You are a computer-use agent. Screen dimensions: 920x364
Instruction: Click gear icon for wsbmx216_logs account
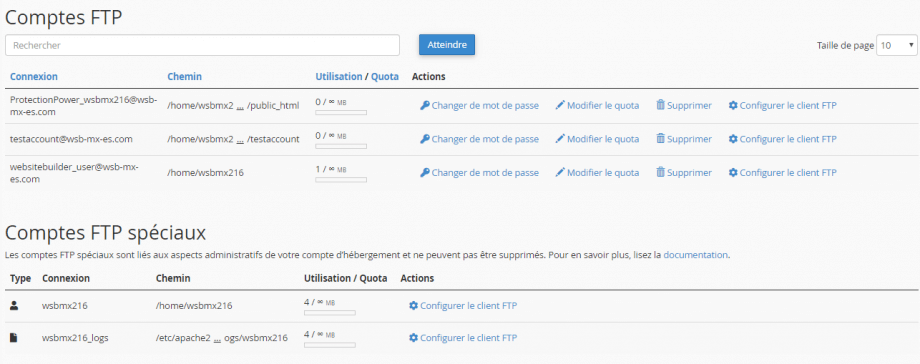click(413, 338)
